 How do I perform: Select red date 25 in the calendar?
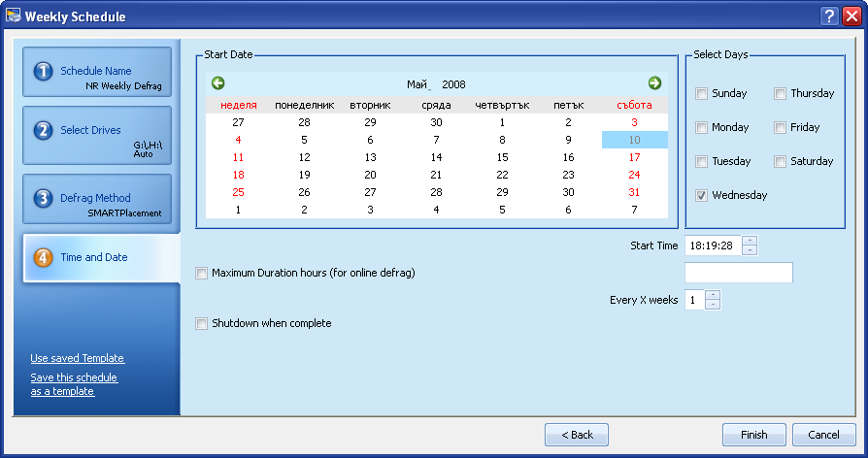tap(238, 192)
